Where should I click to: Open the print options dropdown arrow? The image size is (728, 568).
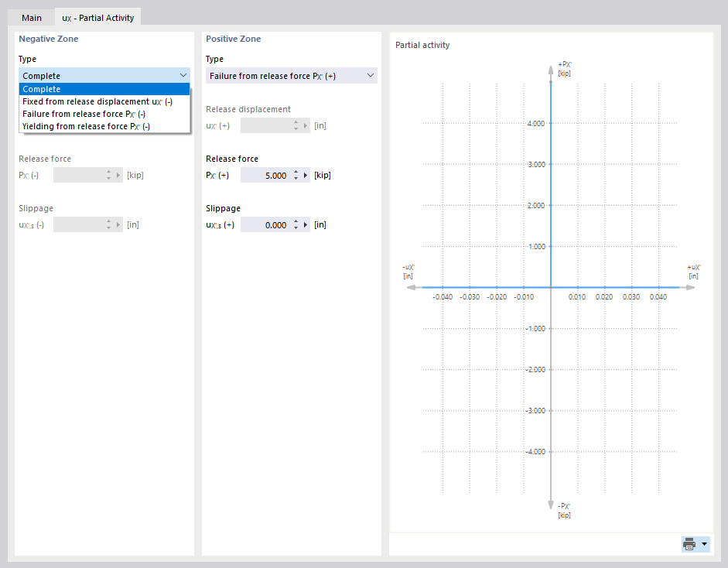704,544
